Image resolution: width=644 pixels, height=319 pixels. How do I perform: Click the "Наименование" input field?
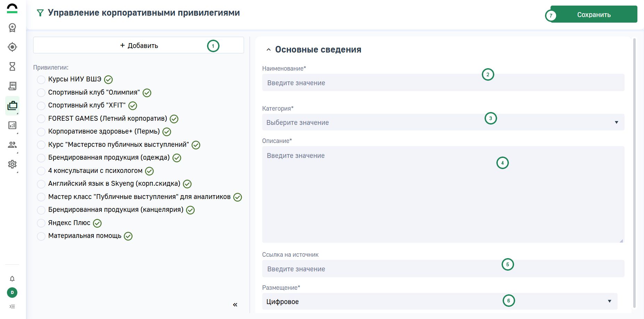point(443,83)
